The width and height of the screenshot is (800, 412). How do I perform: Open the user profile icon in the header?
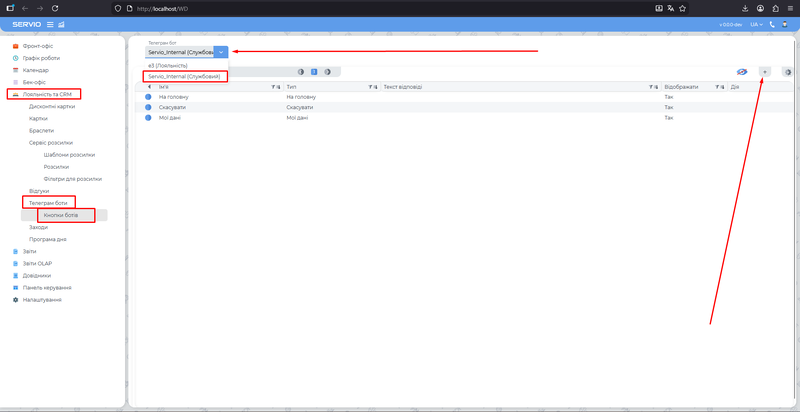click(787, 24)
